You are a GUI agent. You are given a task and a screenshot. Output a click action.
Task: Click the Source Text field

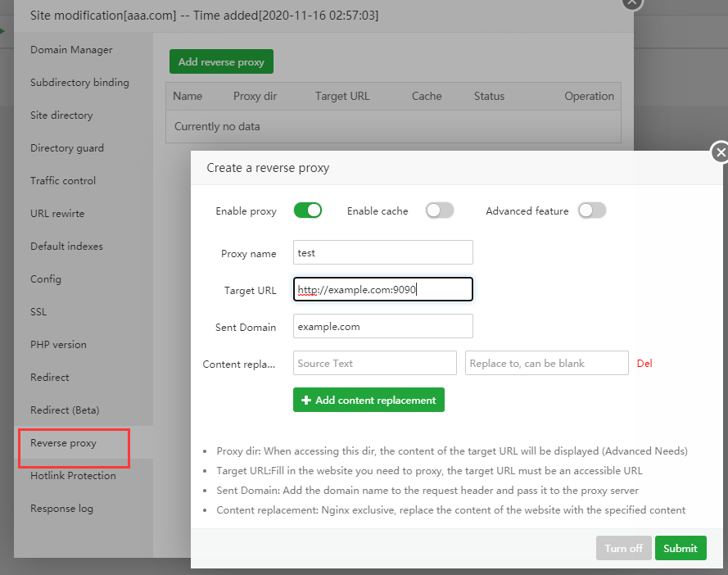pos(374,363)
